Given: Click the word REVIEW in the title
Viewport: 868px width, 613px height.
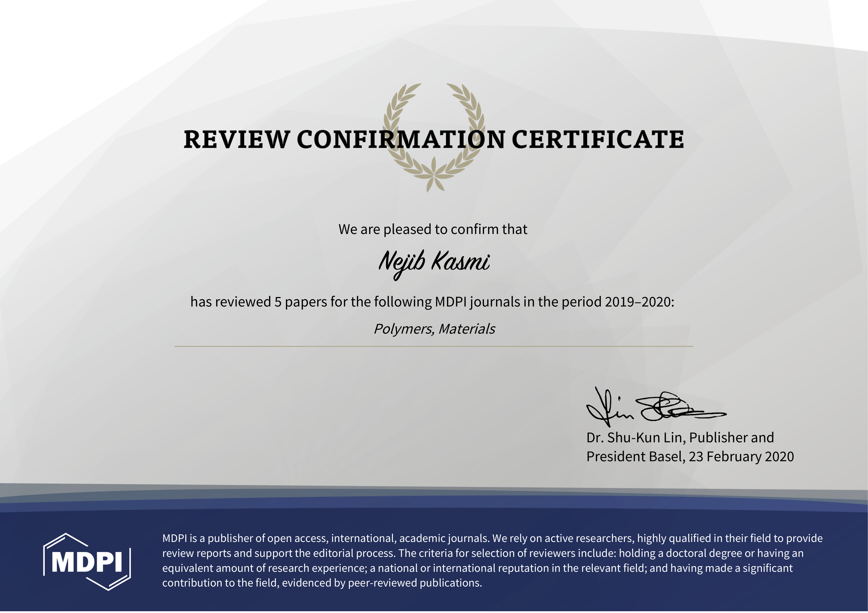Looking at the screenshot, I should [x=237, y=139].
